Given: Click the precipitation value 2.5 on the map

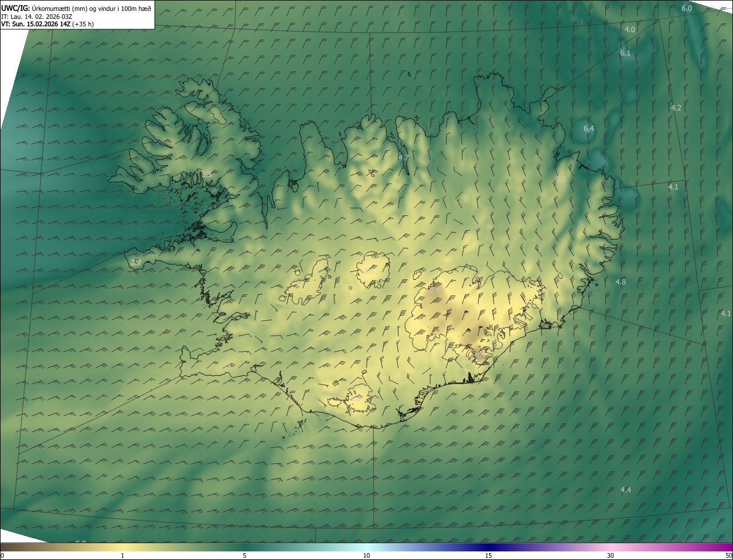Looking at the screenshot, I should point(207,174).
